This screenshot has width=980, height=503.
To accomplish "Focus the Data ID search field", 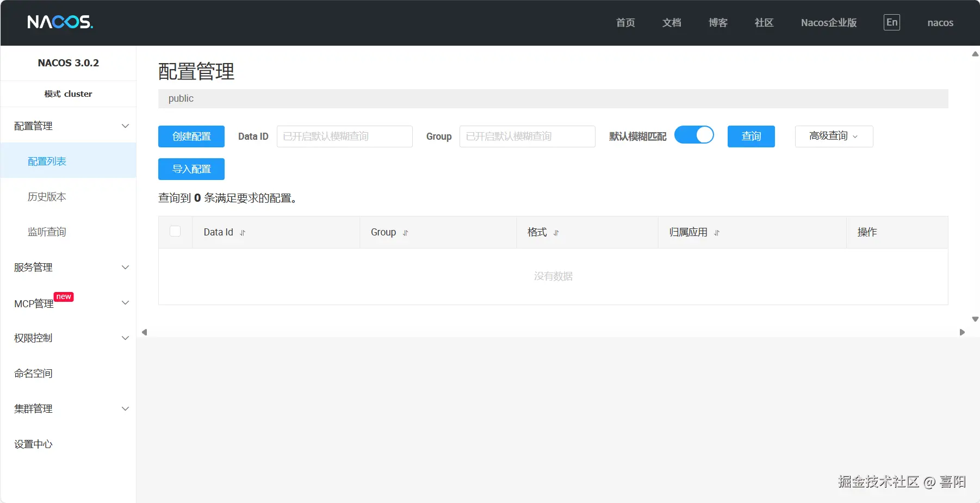I will click(x=345, y=136).
